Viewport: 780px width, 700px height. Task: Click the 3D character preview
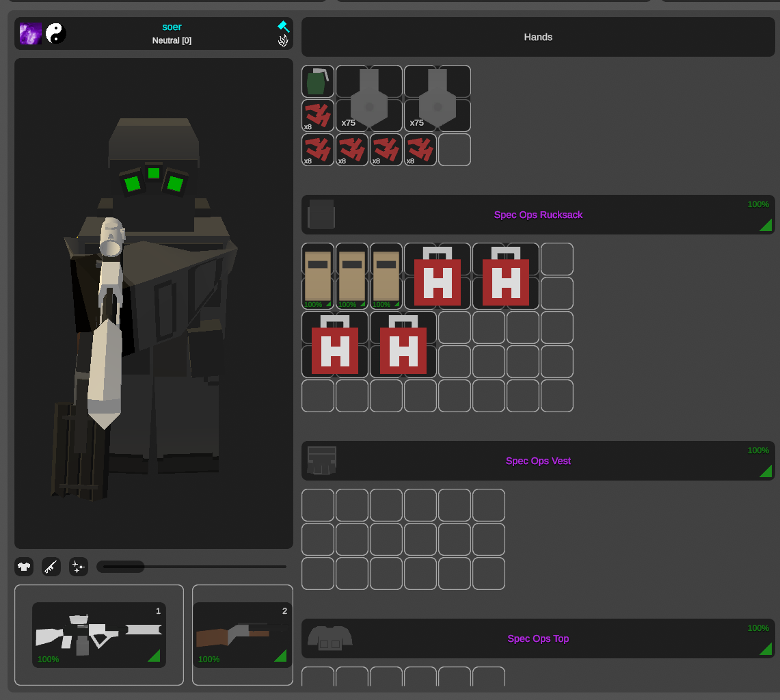154,304
